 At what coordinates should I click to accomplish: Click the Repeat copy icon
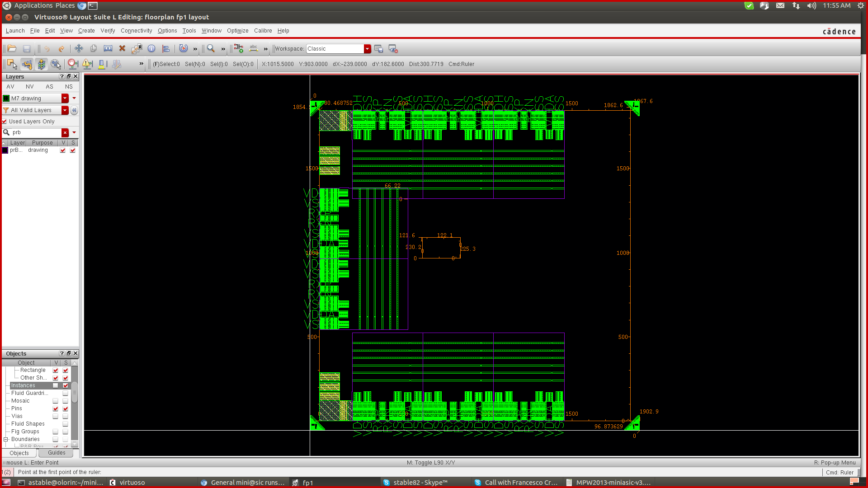pos(137,48)
